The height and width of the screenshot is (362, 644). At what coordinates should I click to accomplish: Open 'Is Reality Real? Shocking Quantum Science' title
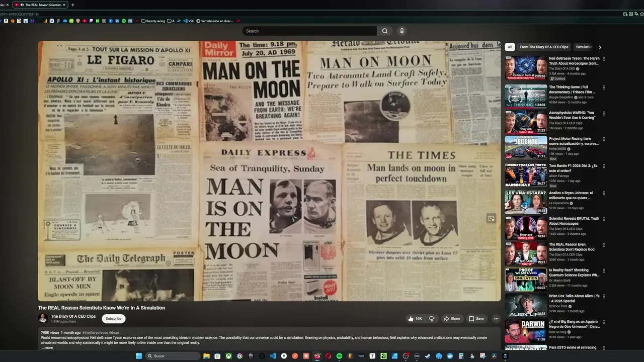(574, 273)
